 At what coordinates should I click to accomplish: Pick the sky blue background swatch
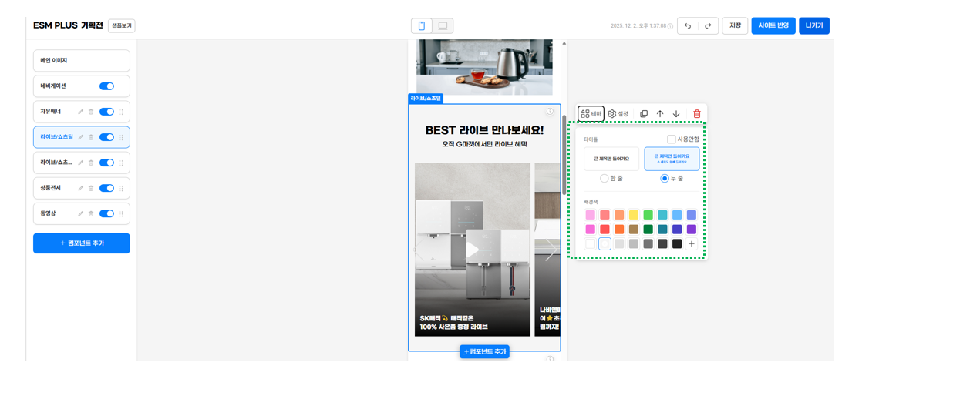point(677,215)
